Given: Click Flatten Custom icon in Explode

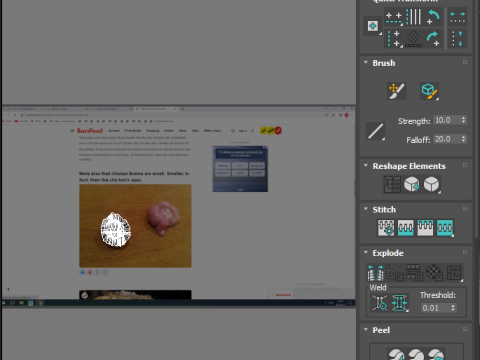Looking at the screenshot, I should (x=455, y=273).
